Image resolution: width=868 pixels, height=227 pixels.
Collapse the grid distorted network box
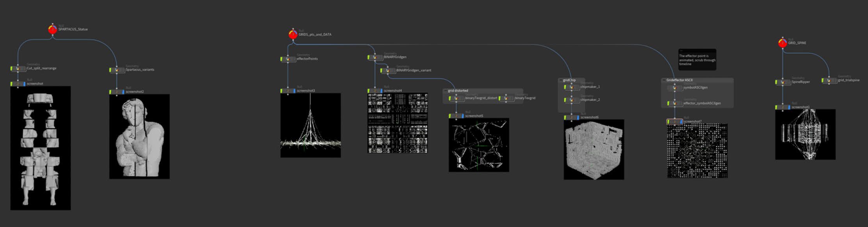tap(446, 91)
